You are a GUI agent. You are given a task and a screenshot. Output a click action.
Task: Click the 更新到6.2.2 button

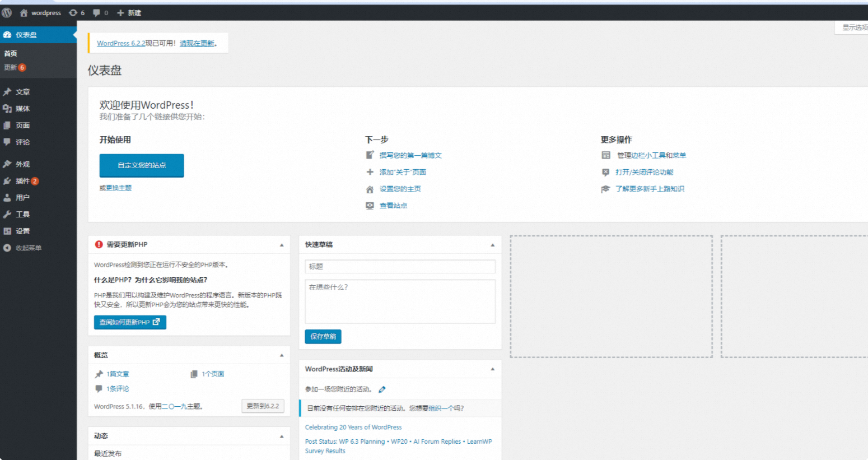pyautogui.click(x=263, y=406)
